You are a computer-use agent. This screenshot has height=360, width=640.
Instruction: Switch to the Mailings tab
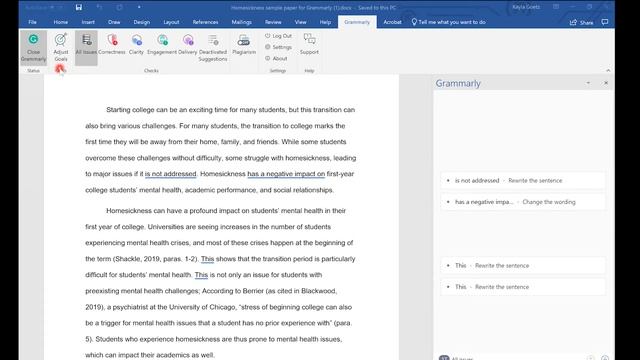[x=242, y=22]
